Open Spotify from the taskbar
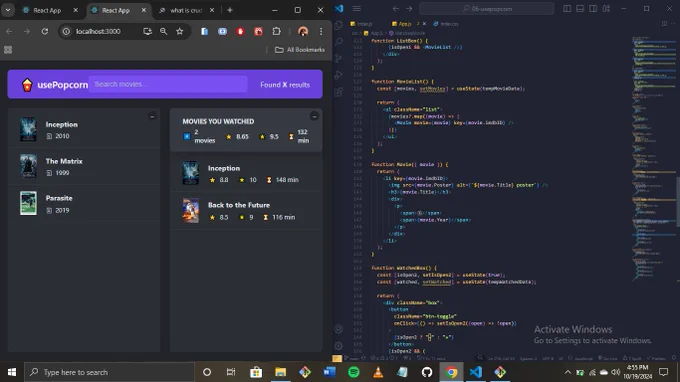 click(353, 372)
